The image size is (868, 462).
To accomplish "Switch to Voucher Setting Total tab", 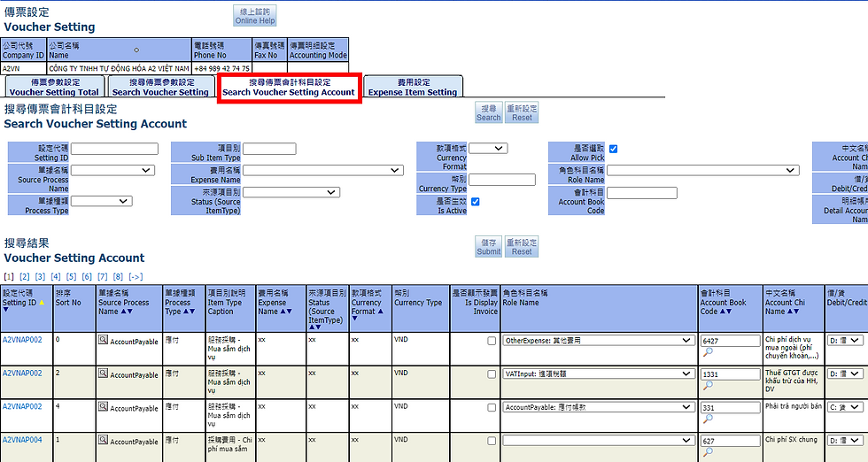I will [54, 87].
